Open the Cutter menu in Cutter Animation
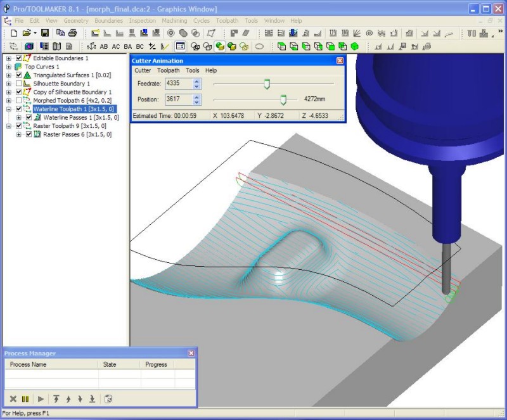Viewport: 507px width, 420px height. (143, 70)
